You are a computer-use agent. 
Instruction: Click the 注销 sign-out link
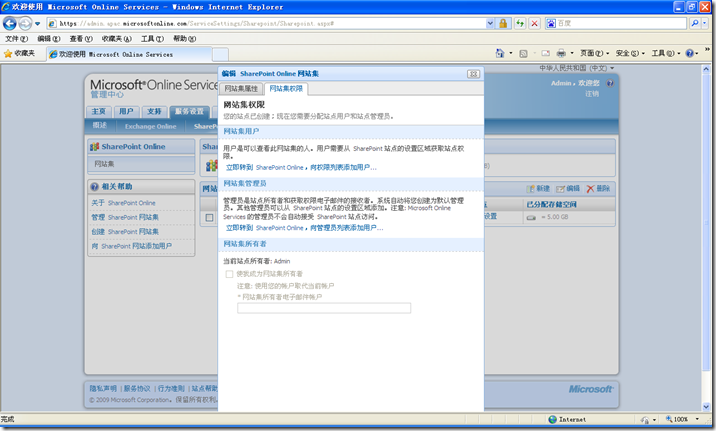tap(592, 94)
